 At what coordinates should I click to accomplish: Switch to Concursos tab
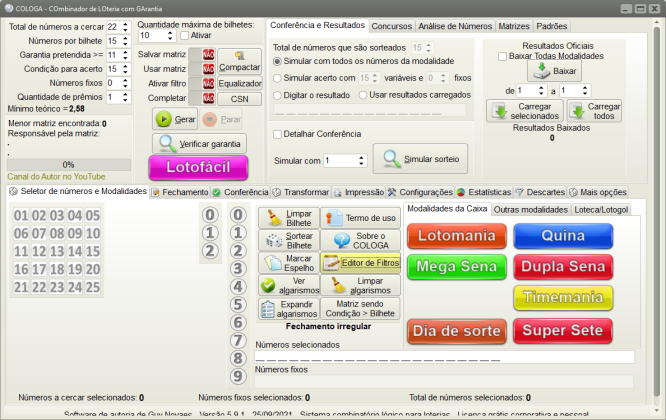[x=392, y=26]
